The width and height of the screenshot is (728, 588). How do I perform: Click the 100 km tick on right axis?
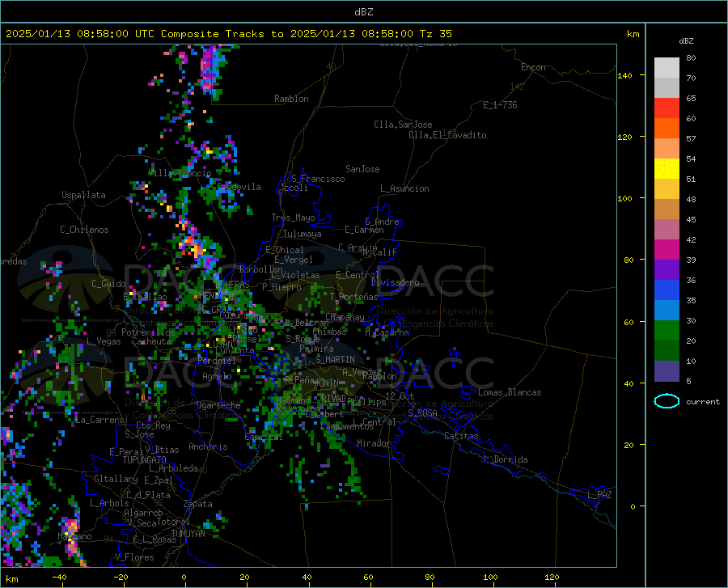[625, 198]
